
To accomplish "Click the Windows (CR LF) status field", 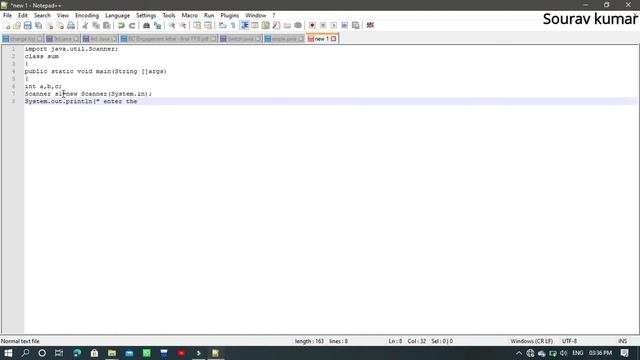I will (531, 341).
